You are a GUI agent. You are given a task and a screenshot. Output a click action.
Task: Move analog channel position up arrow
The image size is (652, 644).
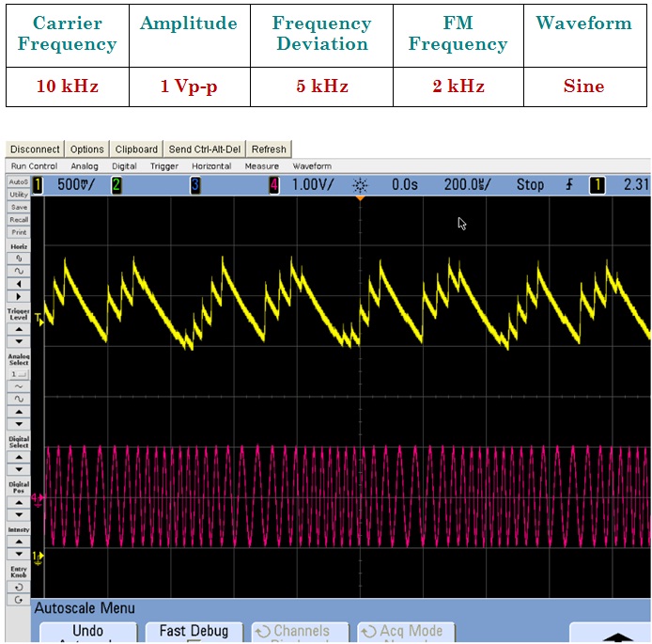[18, 412]
